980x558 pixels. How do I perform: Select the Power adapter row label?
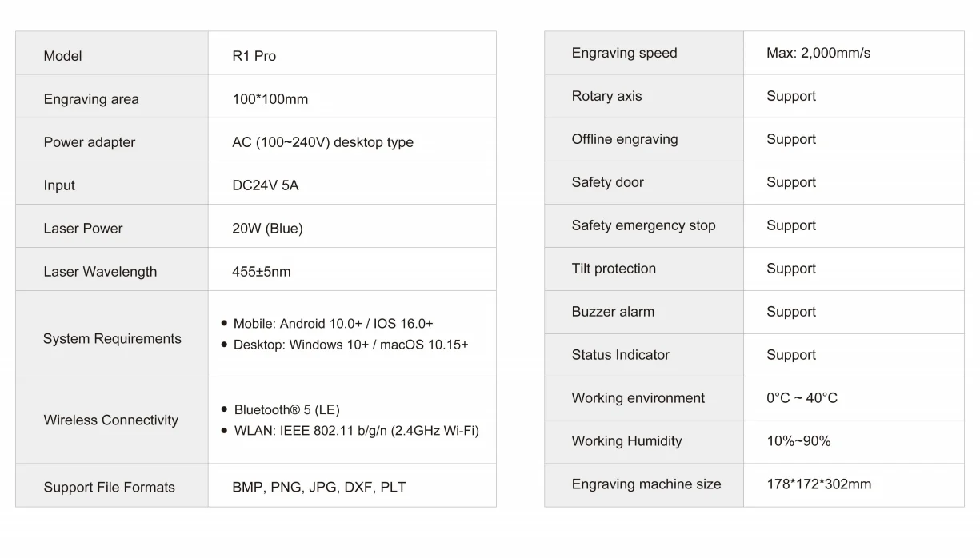tap(90, 142)
